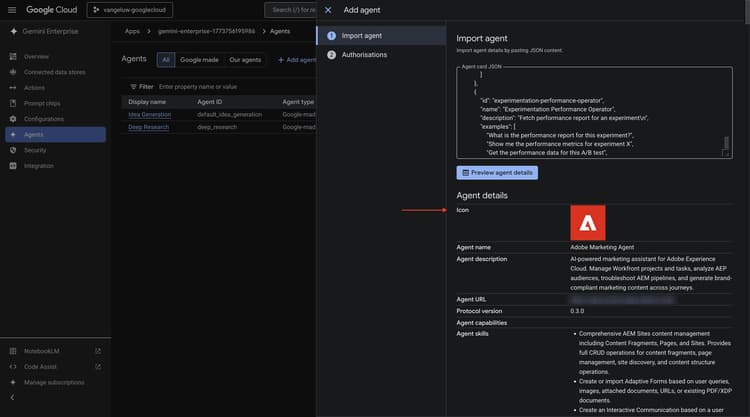750x417 pixels.
Task: Select the Import agent step
Action: click(381, 35)
